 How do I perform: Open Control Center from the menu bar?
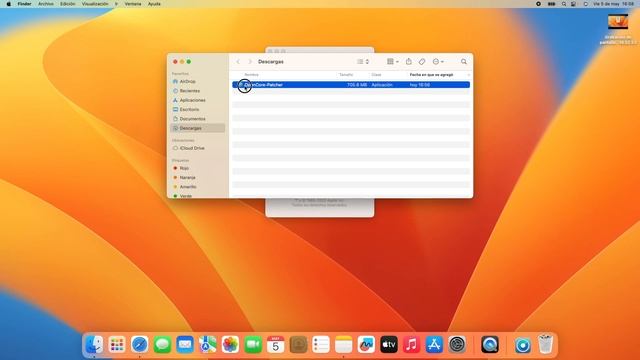[574, 4]
